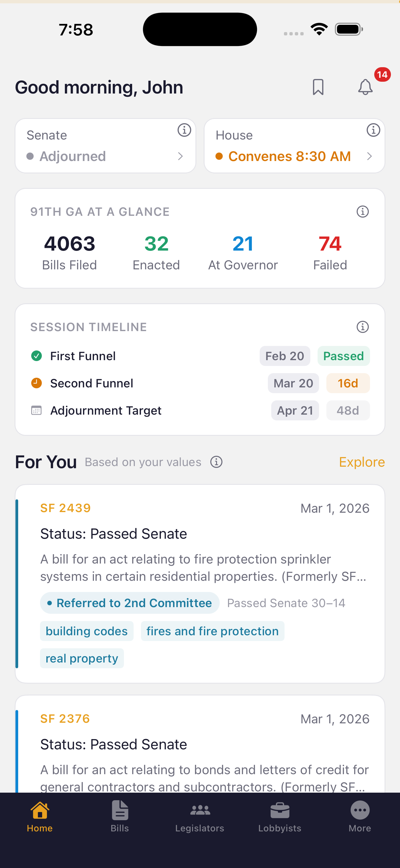Open the bookmarks icon in header
The height and width of the screenshot is (868, 400).
point(318,87)
